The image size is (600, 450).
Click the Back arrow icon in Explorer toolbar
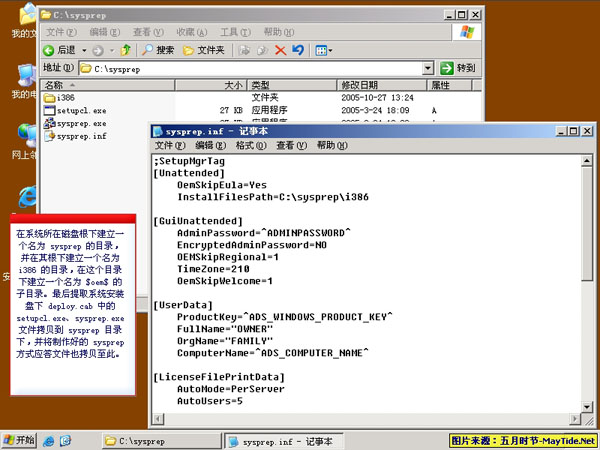coord(49,50)
